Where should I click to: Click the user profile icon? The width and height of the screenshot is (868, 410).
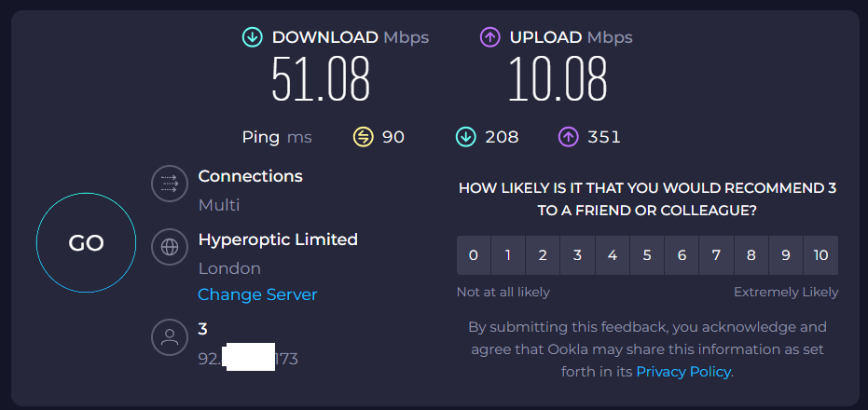click(x=170, y=336)
